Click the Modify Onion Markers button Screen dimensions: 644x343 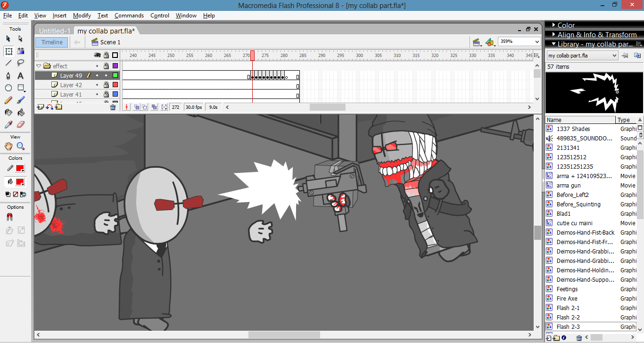[164, 107]
